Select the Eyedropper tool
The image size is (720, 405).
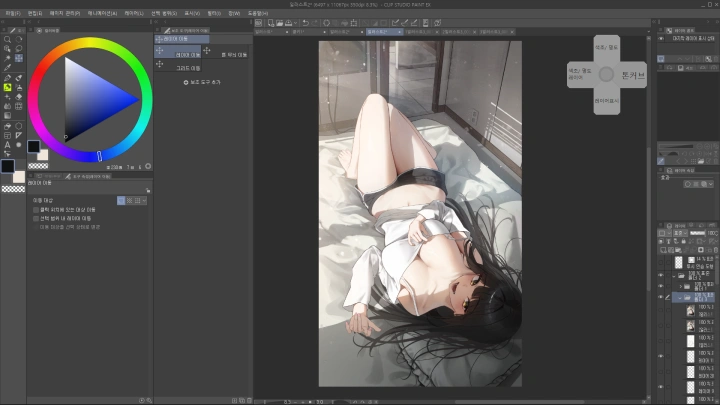7,68
